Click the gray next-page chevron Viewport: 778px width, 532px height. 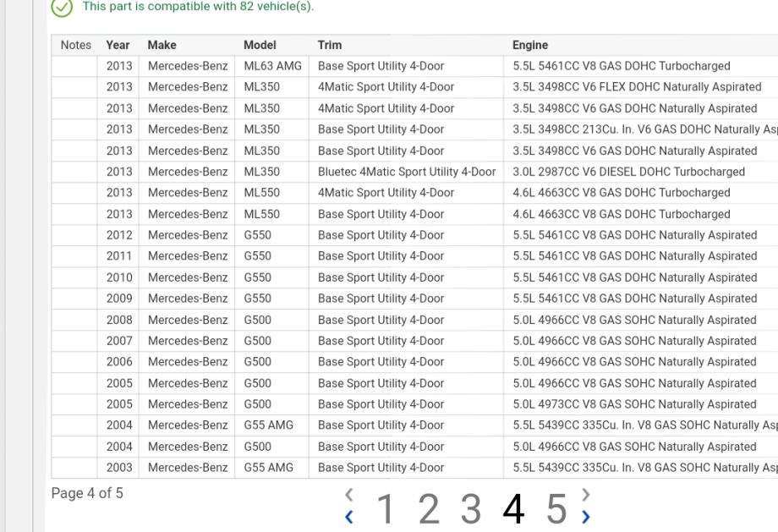(585, 494)
